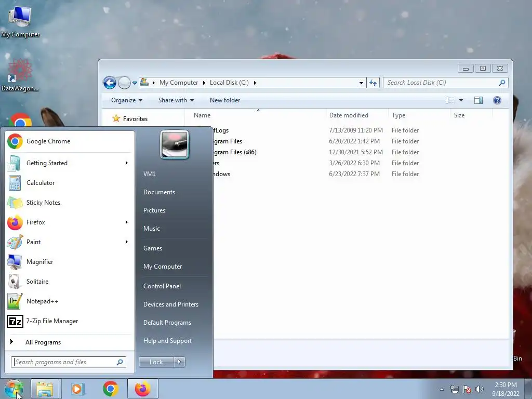This screenshot has width=532, height=399.
Task: Open address bar history dropdown
Action: [362, 83]
